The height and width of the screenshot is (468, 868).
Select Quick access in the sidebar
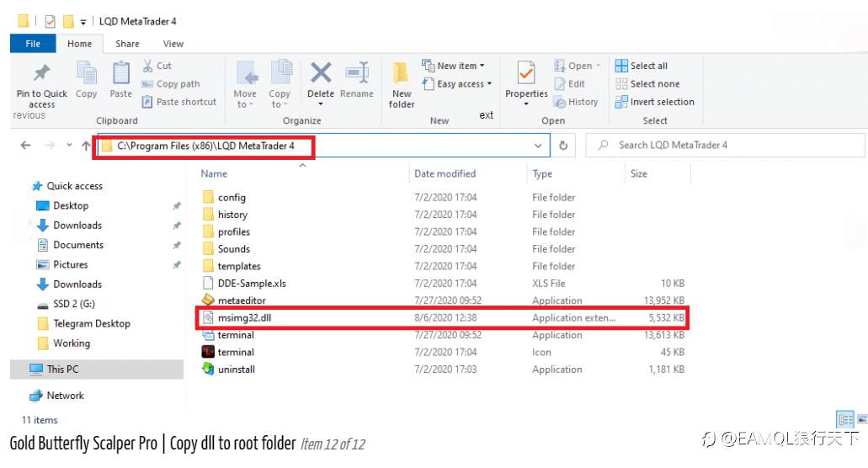67,186
